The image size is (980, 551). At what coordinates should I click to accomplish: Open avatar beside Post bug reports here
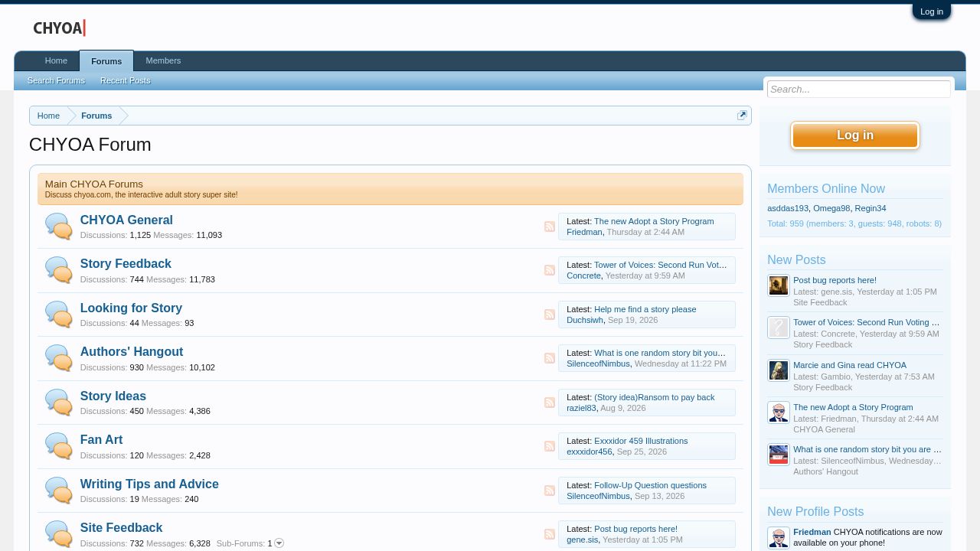coord(779,285)
